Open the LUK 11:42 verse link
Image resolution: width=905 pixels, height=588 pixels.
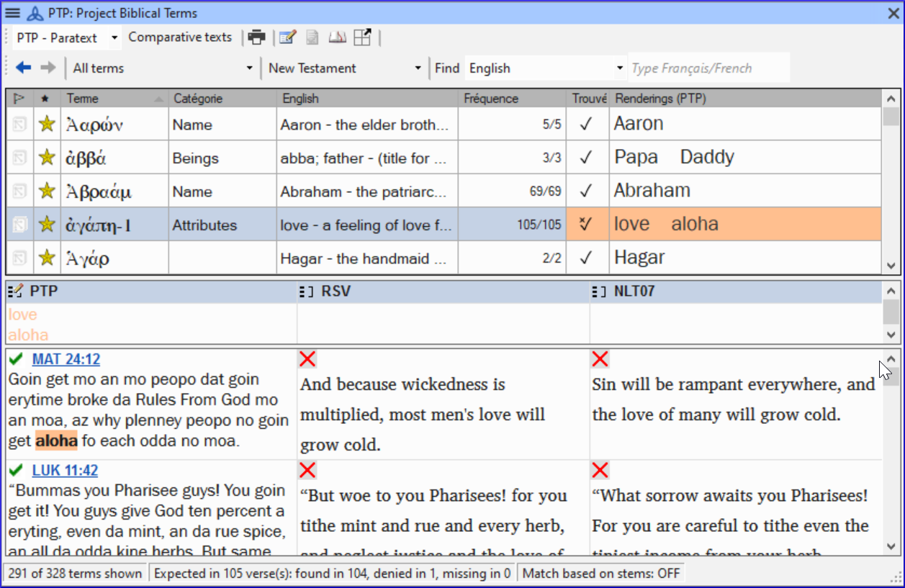click(x=65, y=471)
